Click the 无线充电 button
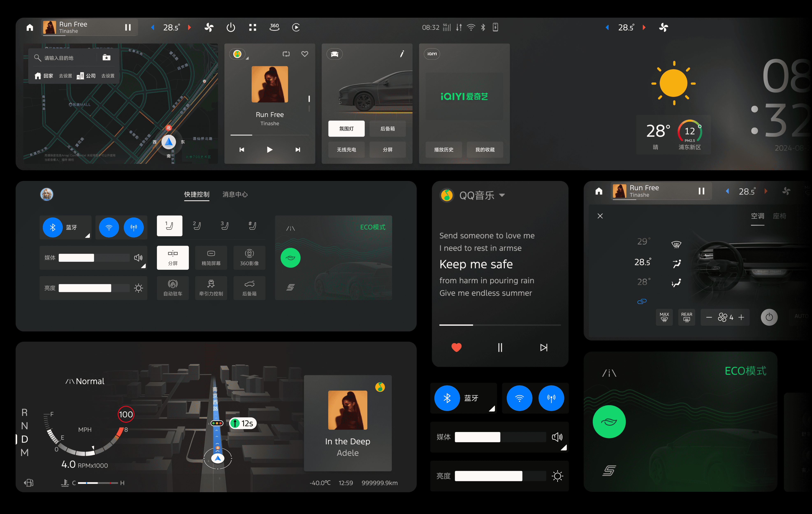Screen dimensions: 812x514 pos(346,150)
